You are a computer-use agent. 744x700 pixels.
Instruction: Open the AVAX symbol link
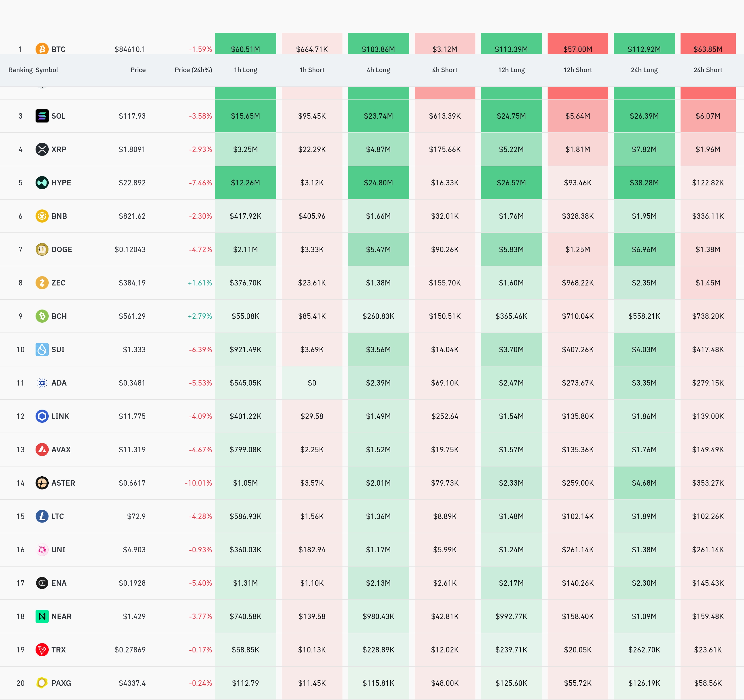(61, 450)
